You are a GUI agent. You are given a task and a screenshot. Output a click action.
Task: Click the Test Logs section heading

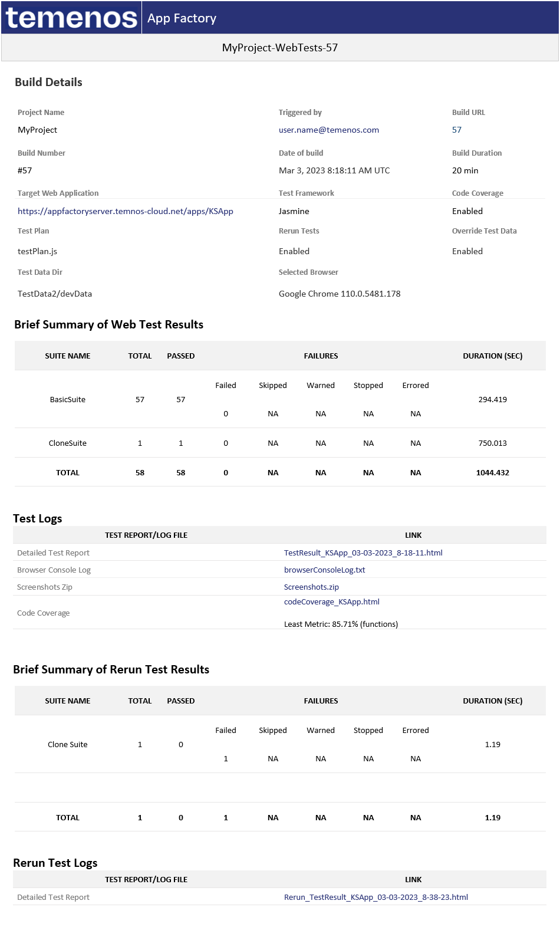[38, 519]
